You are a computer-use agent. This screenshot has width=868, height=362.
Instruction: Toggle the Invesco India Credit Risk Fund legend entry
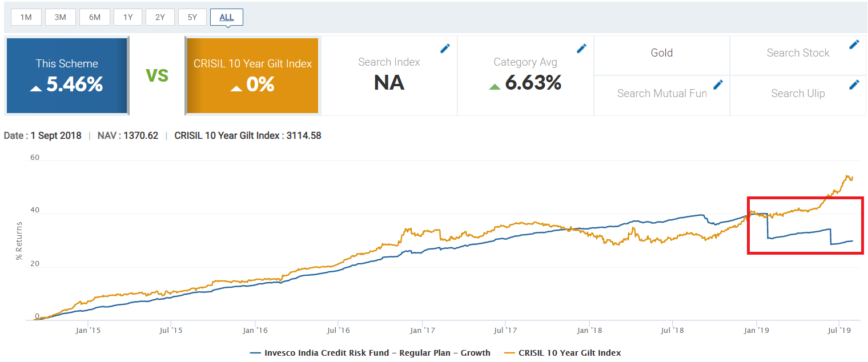(377, 353)
